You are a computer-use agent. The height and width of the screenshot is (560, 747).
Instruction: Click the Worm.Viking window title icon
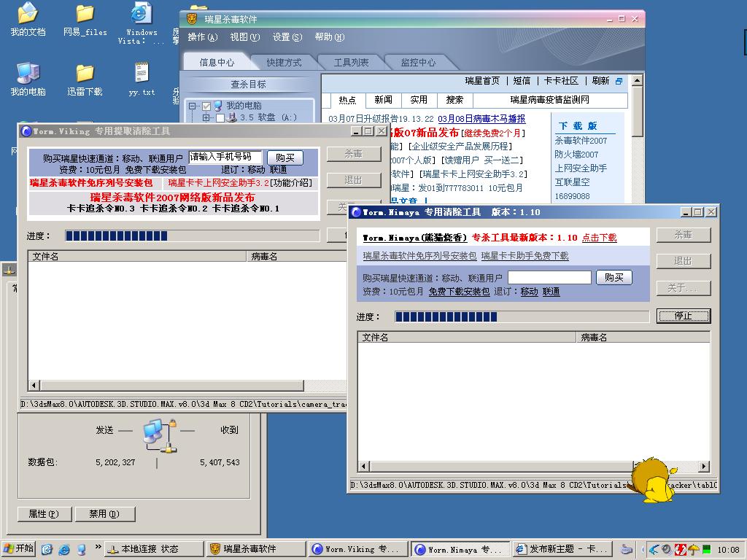tap(26, 131)
